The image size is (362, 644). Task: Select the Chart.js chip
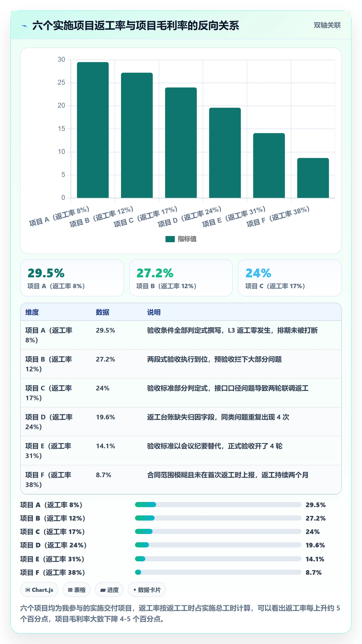click(x=39, y=590)
